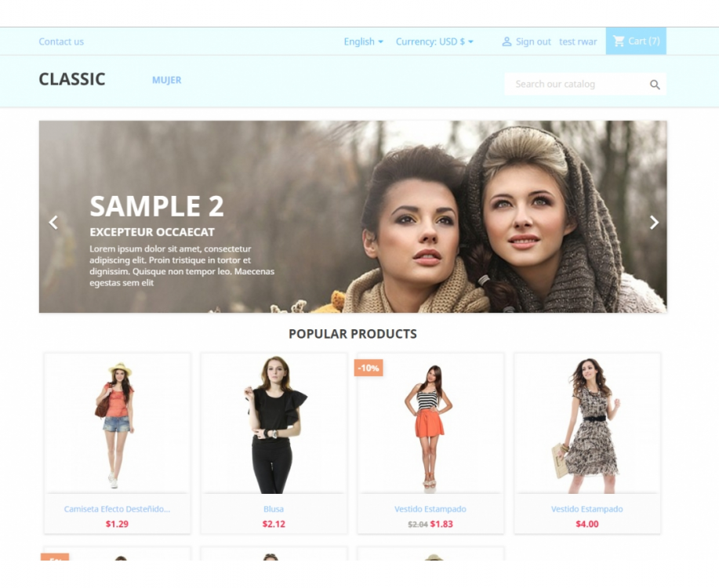Go to previous slide arrow
This screenshot has height=588, width=719.
53,223
